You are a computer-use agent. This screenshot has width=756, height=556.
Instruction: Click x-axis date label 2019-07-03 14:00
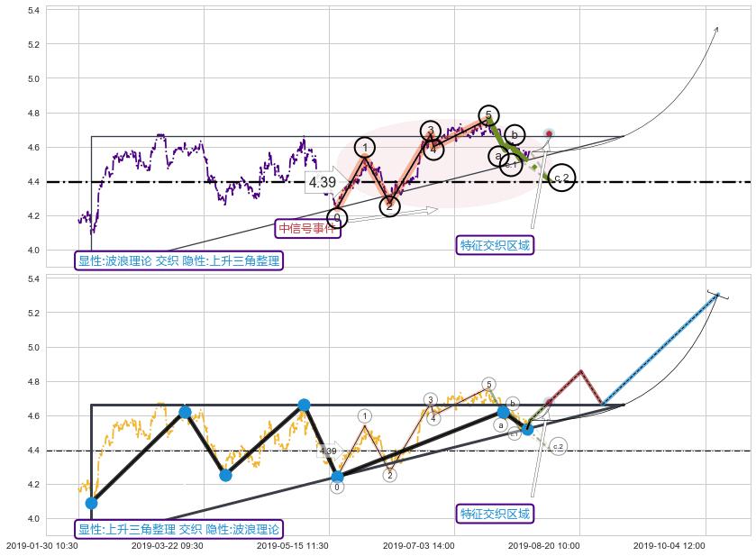418,545
